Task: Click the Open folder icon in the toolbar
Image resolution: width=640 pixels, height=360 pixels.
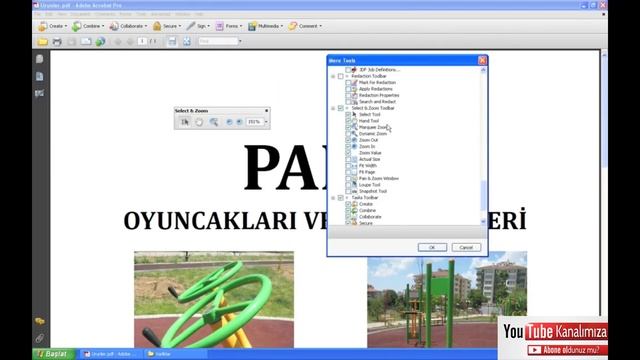Action: (x=42, y=41)
